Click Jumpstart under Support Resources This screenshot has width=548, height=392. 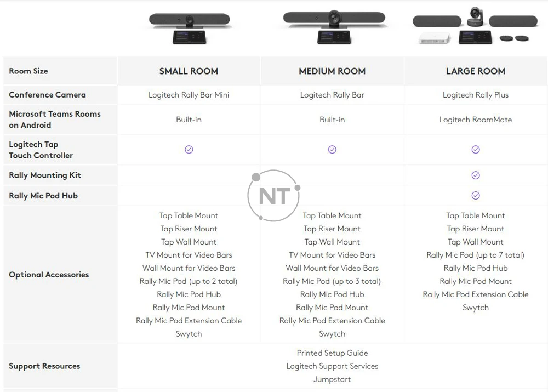(332, 379)
